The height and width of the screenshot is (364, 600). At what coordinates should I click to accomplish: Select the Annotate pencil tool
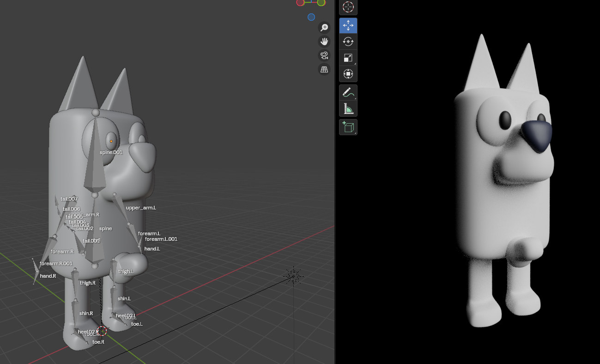click(x=348, y=92)
